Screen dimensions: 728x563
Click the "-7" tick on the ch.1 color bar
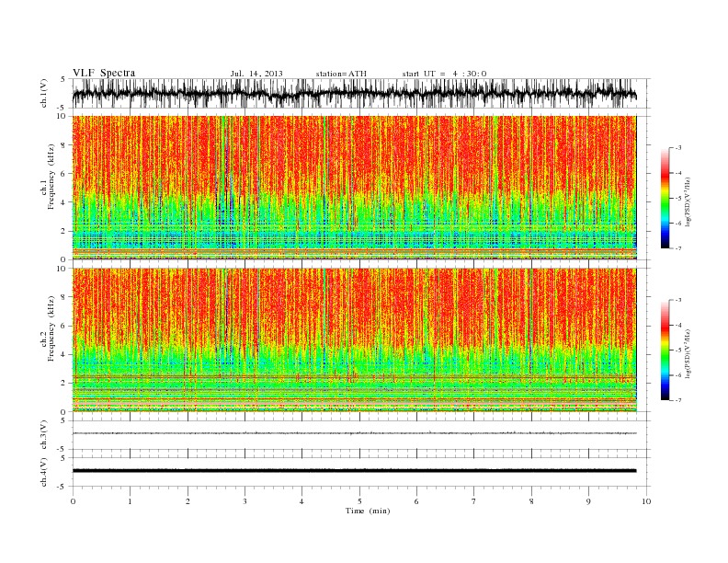click(x=678, y=248)
